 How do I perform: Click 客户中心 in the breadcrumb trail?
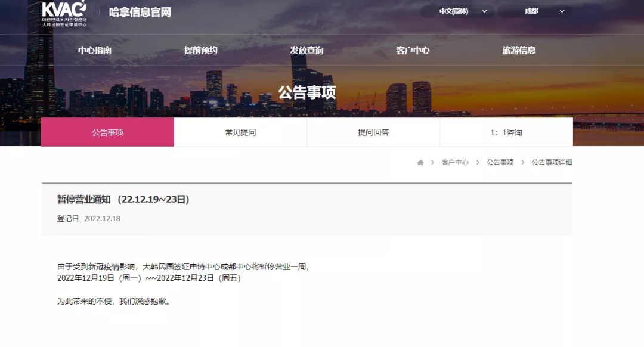(x=454, y=162)
